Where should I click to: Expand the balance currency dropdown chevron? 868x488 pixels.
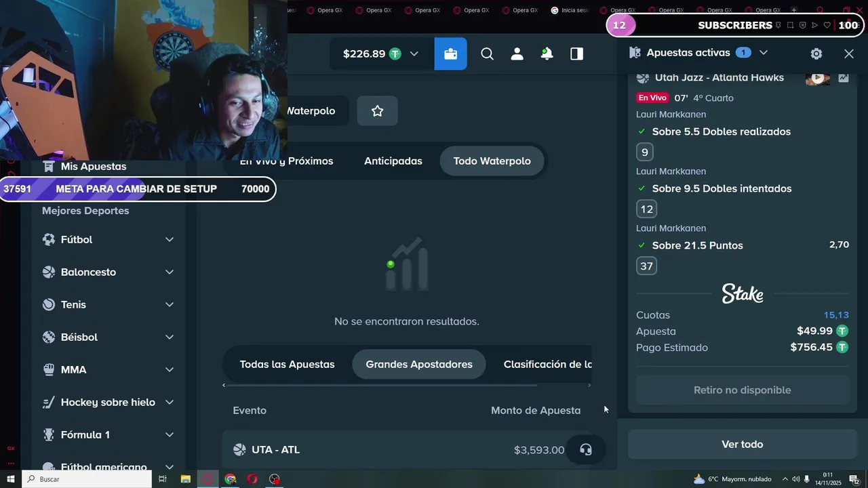click(x=414, y=54)
